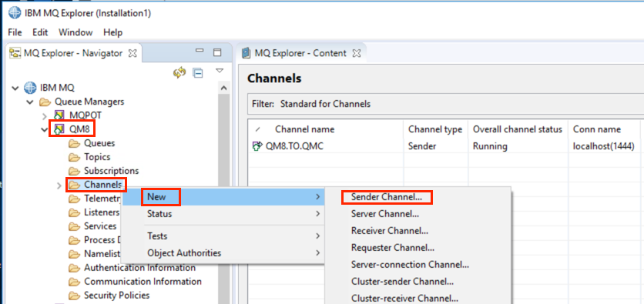
Task: Collapse the IBM MQ root node
Action: coord(15,88)
